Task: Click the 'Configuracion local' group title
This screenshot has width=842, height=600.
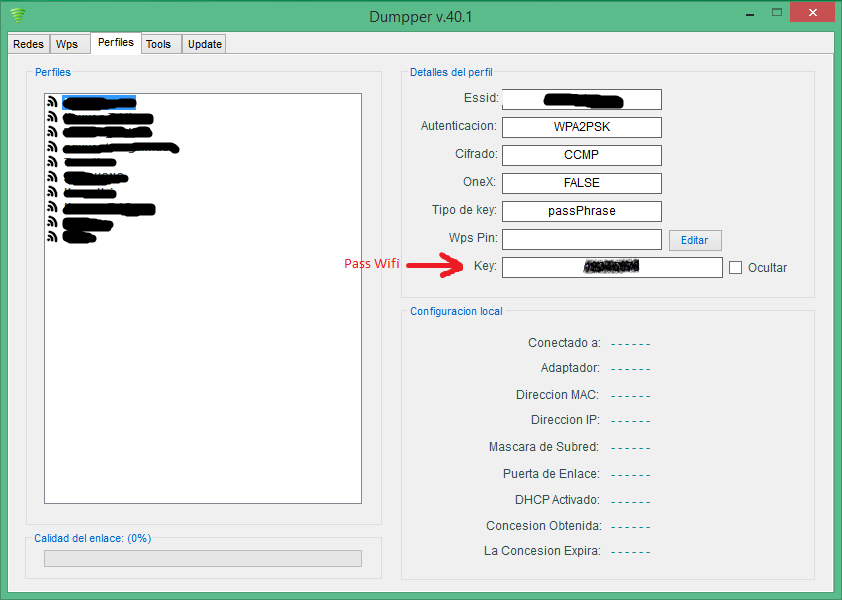Action: (456, 311)
